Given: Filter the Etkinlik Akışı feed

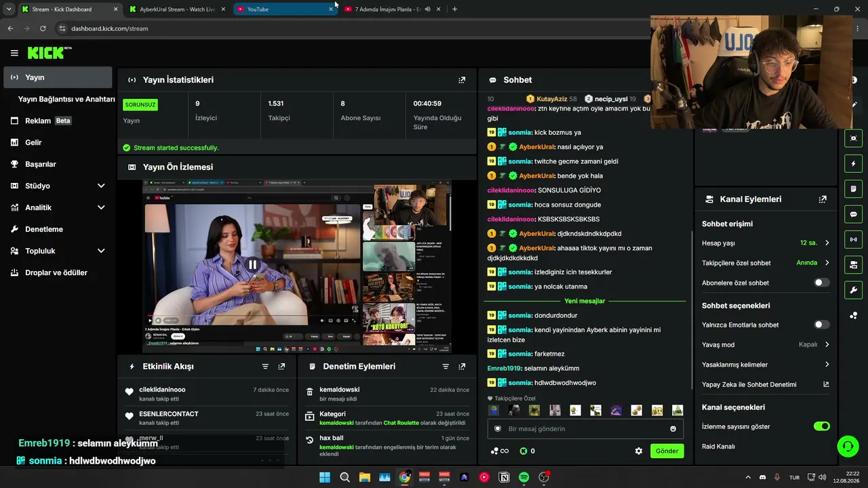Looking at the screenshot, I should tap(265, 367).
